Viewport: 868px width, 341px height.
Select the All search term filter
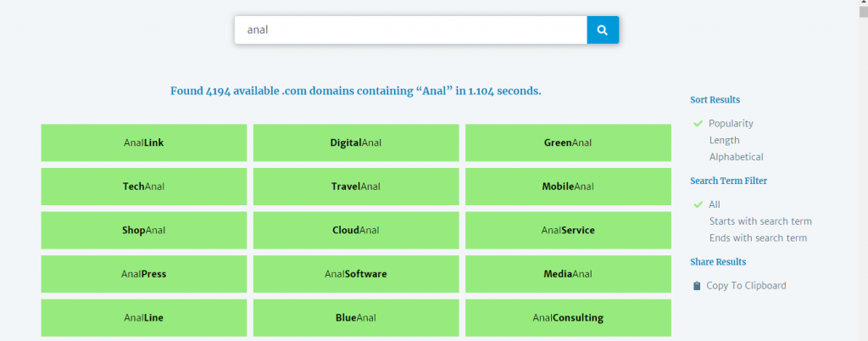(714, 204)
